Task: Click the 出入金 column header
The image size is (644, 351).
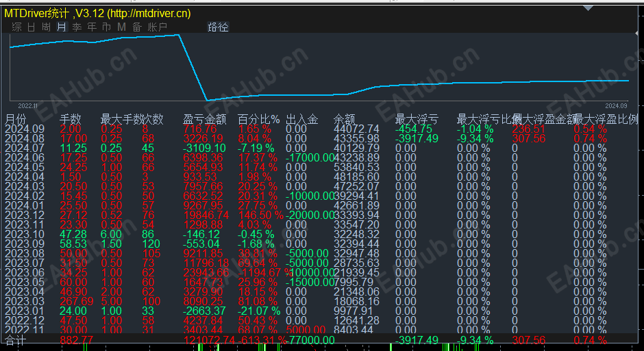Action: pos(302,119)
